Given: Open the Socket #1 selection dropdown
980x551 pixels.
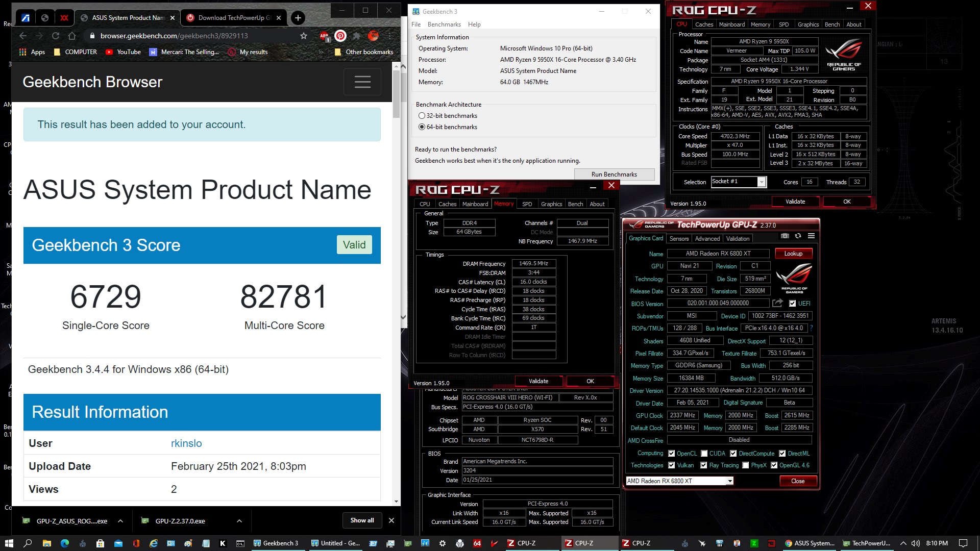Looking at the screenshot, I should 739,182.
